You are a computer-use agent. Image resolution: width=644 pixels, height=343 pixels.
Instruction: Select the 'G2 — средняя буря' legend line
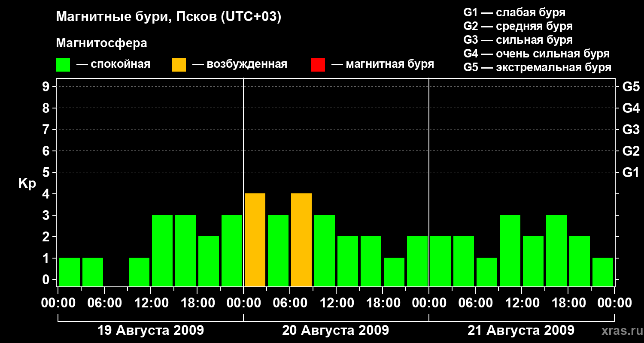tap(518, 26)
